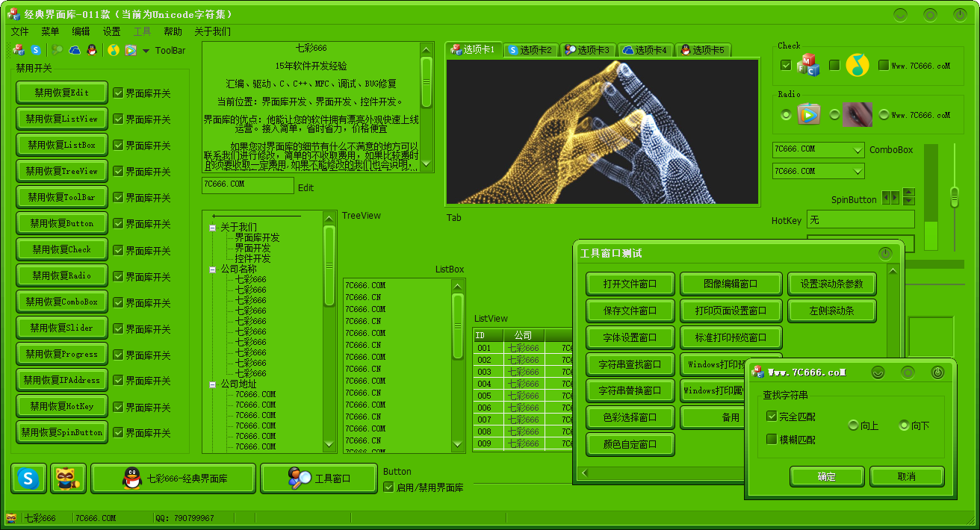The image size is (980, 530).
Task: Collapse the 关于我们 tree node
Action: pyautogui.click(x=213, y=228)
